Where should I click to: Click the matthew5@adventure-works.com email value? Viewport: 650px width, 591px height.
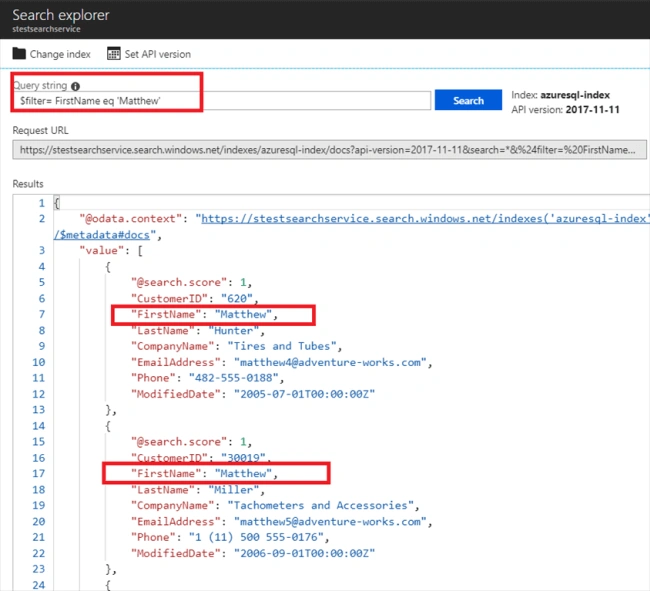coord(330,521)
